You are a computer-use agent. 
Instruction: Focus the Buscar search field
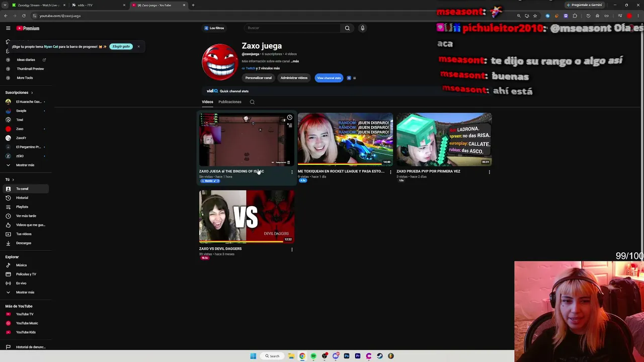click(292, 28)
